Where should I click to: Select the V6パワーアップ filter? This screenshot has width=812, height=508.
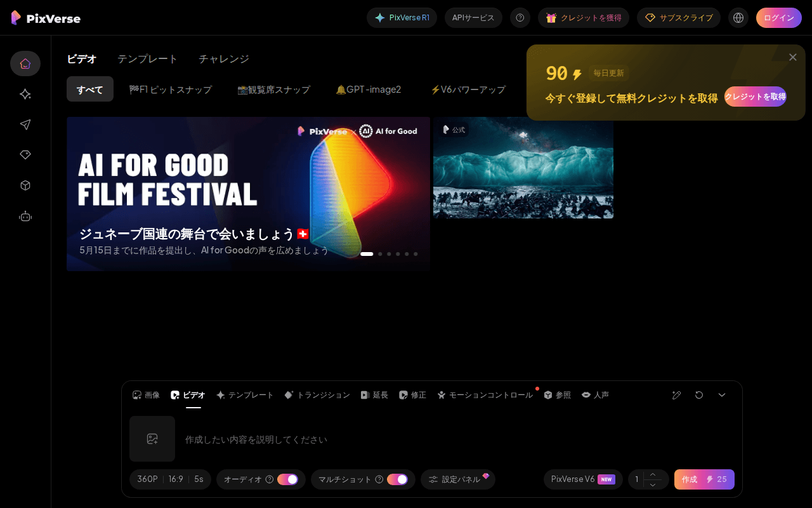pos(468,89)
